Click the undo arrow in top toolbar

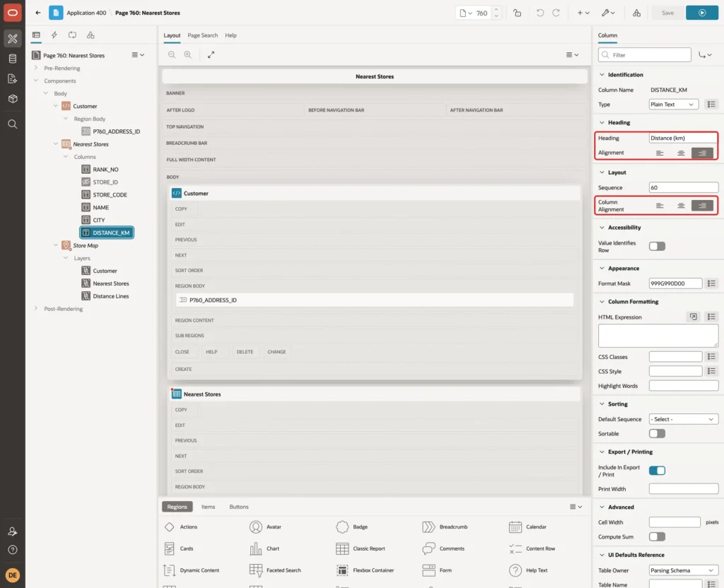pyautogui.click(x=539, y=13)
